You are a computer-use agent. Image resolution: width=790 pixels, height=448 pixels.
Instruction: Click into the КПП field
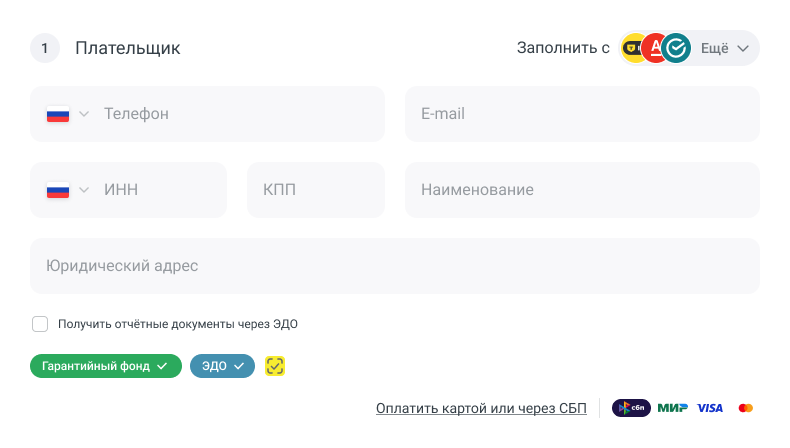pos(316,190)
